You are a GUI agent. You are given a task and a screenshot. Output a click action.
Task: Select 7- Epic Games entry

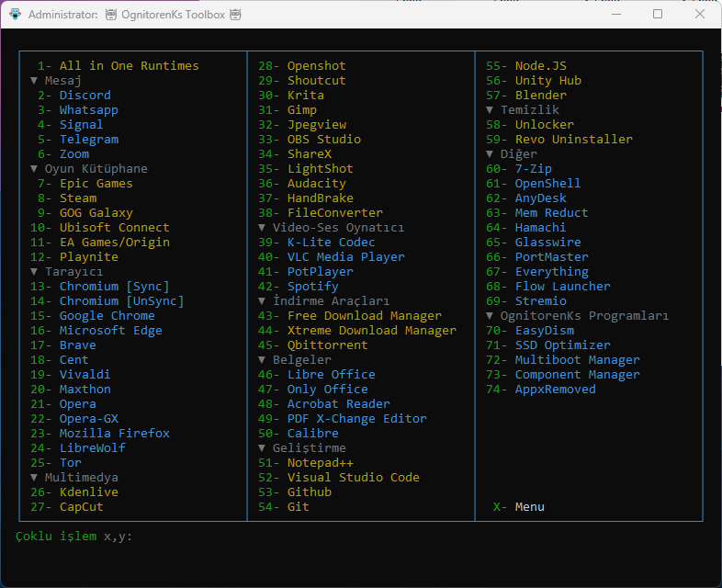coord(85,184)
